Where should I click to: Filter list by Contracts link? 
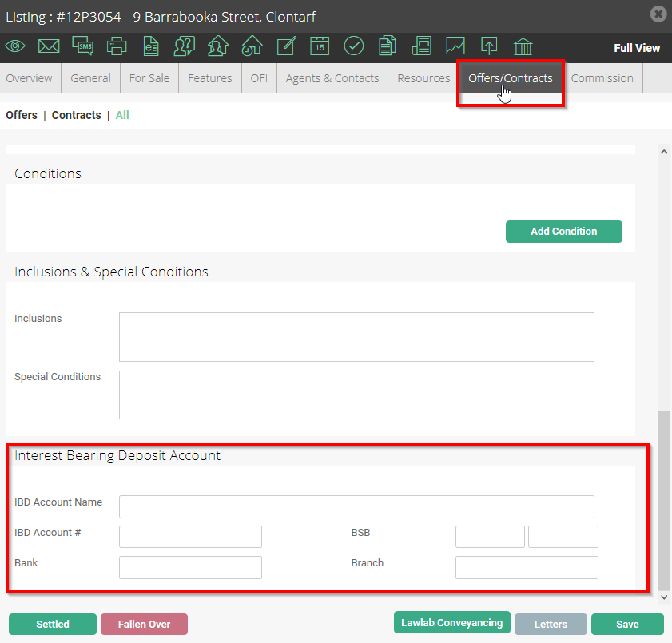(76, 115)
